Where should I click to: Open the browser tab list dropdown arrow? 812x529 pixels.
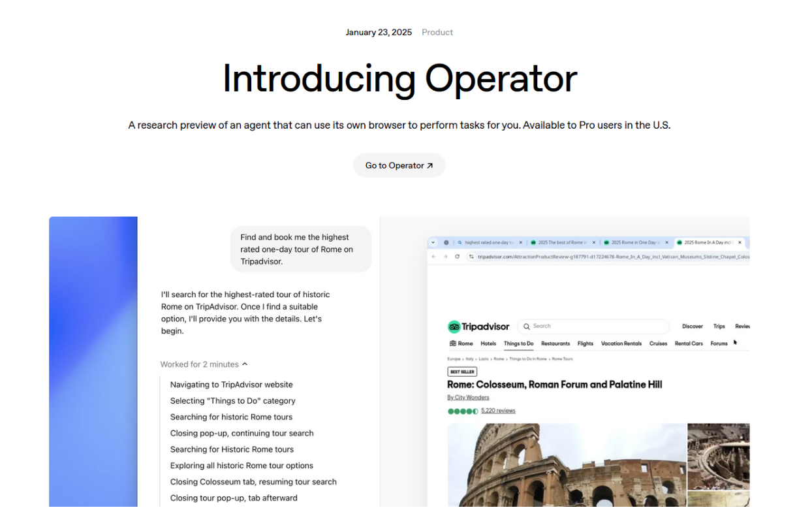433,242
